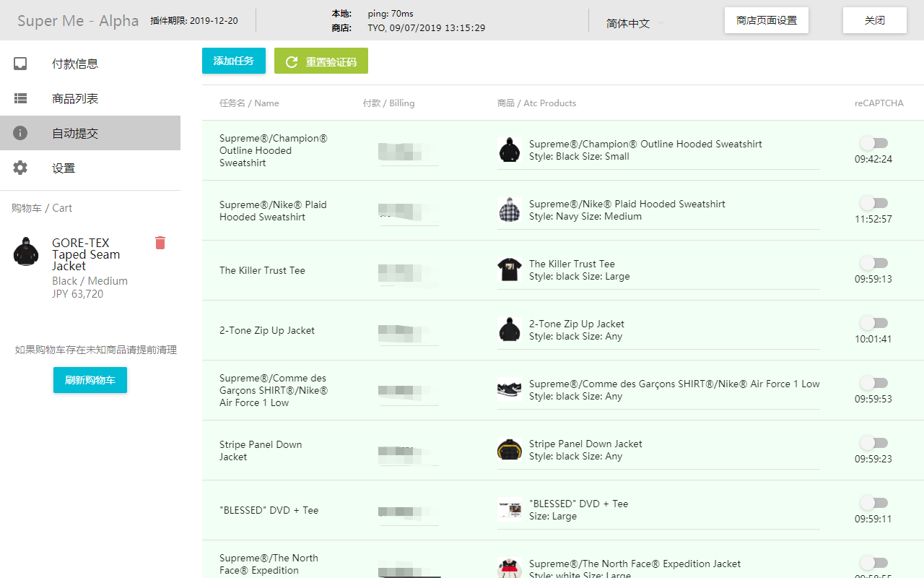Click the 刷新购物车 button
The height and width of the screenshot is (578, 924).
(x=90, y=380)
